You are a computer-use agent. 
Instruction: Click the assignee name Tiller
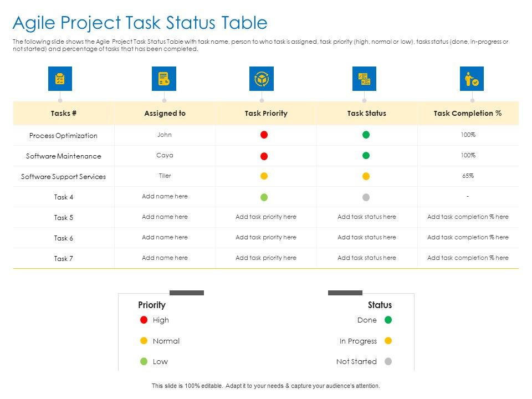coord(165,176)
